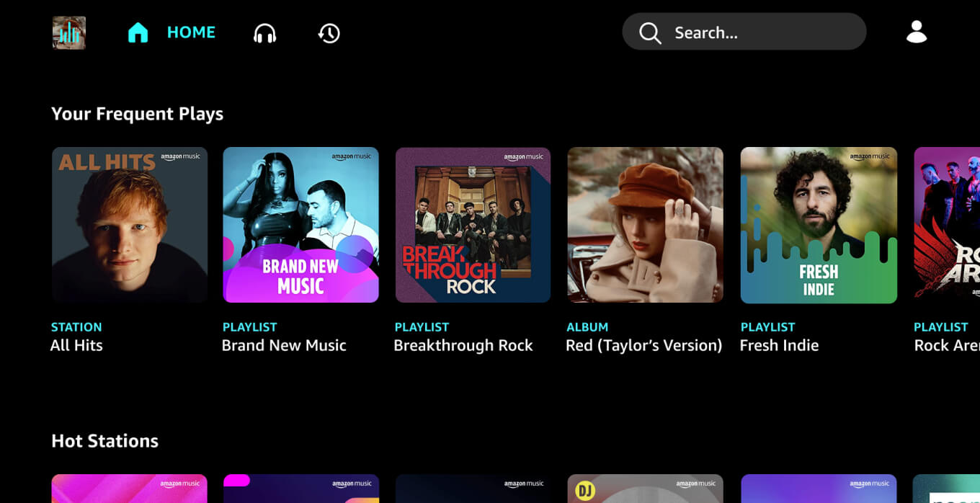
Task: Play the All Hits station
Action: click(x=129, y=225)
